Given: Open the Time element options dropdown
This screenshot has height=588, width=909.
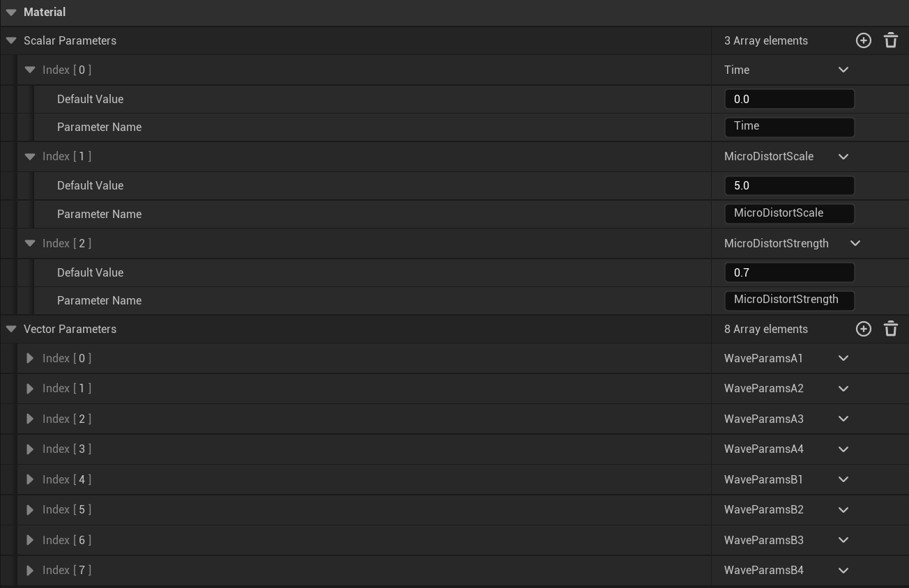Looking at the screenshot, I should coord(843,70).
